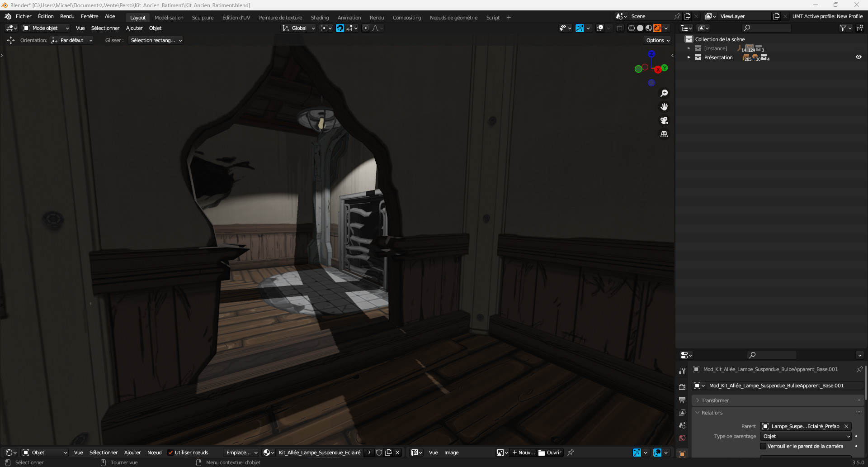Open the Object properties tab (orange square)
868x467 pixels.
click(682, 454)
